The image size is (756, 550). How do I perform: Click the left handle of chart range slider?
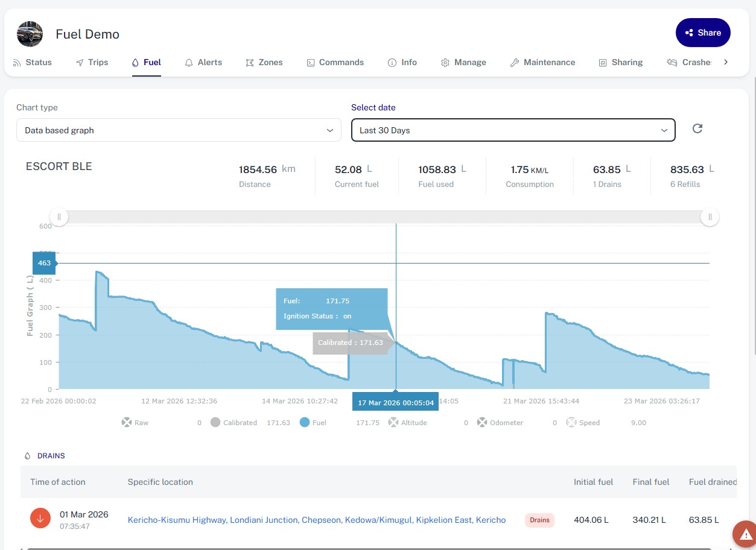[59, 217]
